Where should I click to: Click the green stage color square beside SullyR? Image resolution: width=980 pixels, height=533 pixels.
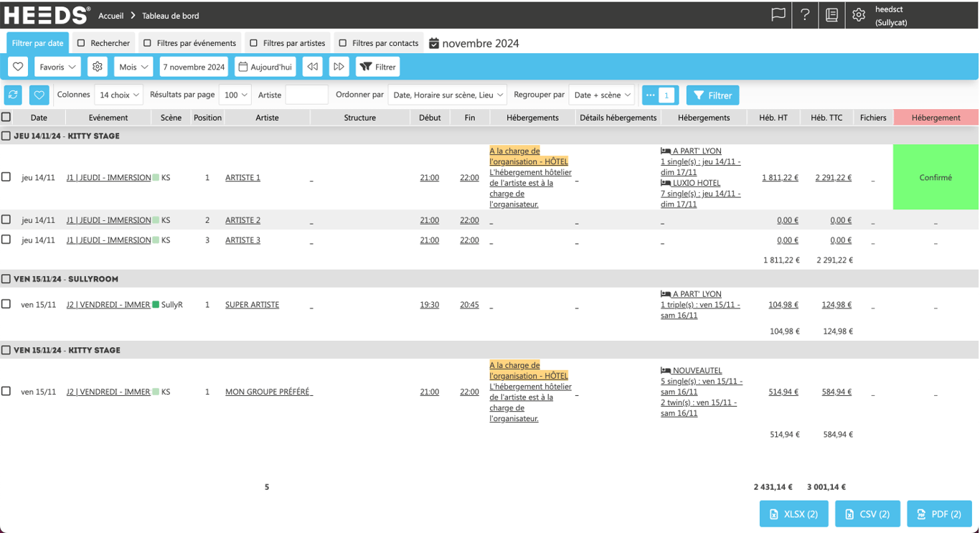pos(156,304)
